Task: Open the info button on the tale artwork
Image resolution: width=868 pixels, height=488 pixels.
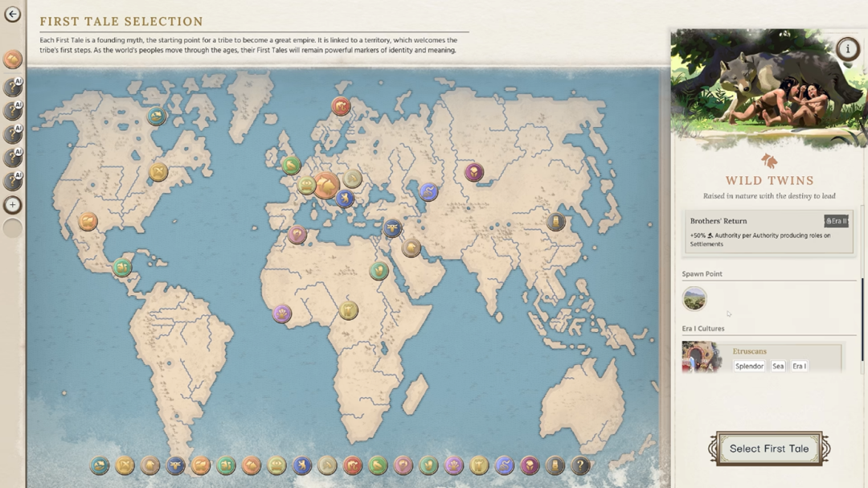Action: coord(847,49)
